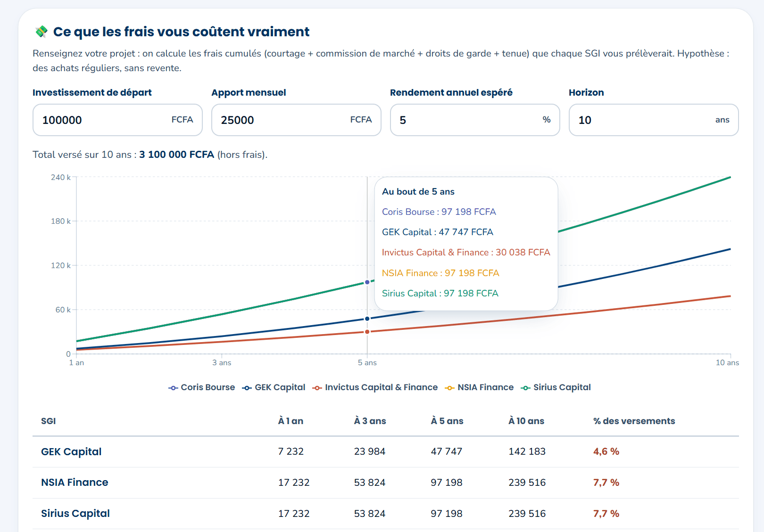Edit the Investissement de départ amount field
Viewport: 764px width, 532px height.
pos(117,120)
